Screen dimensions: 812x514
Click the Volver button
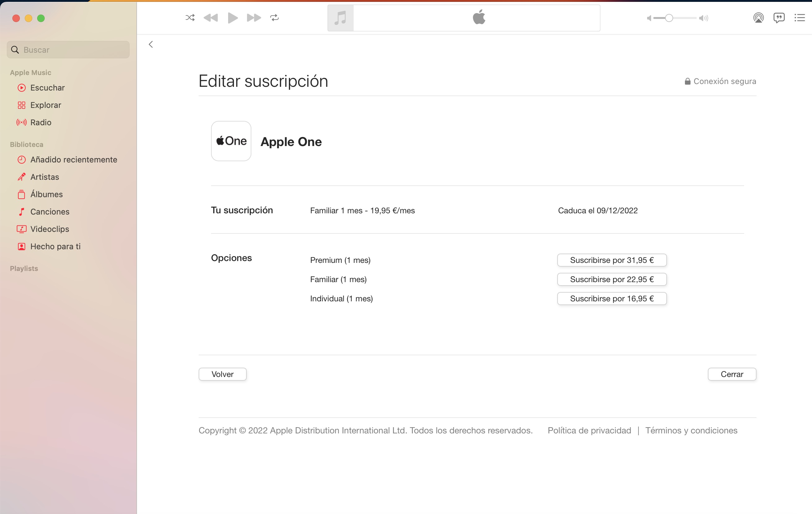tap(222, 374)
